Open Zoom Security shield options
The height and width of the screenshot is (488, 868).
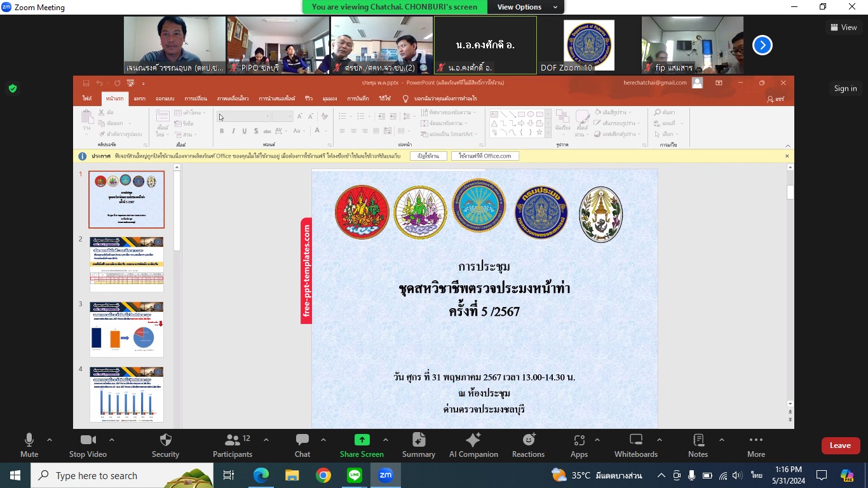tap(165, 445)
